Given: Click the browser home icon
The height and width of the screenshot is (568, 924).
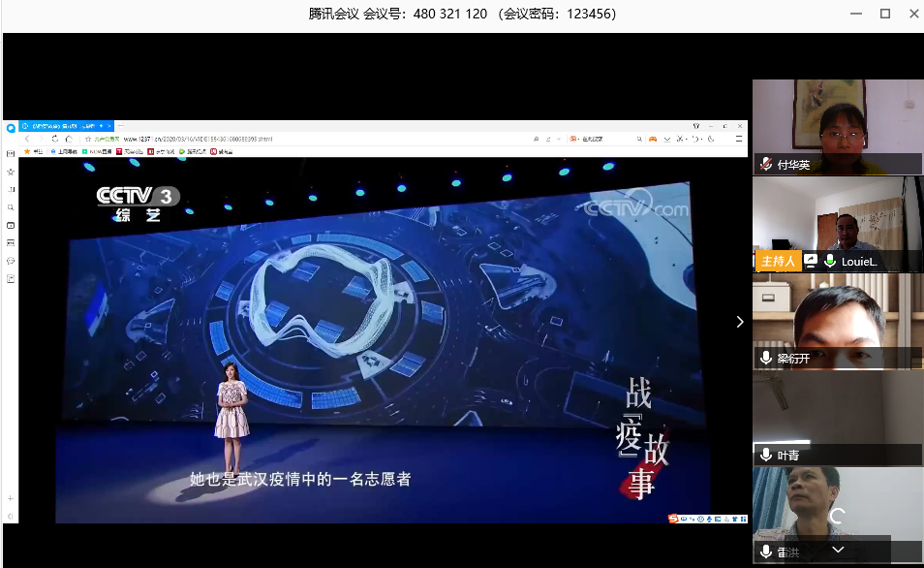Looking at the screenshot, I should 68,139.
